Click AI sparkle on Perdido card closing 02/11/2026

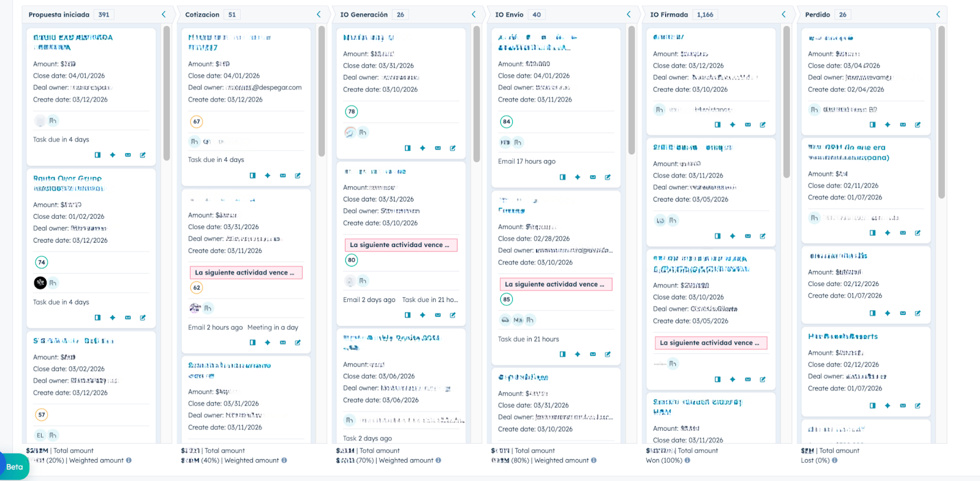888,233
